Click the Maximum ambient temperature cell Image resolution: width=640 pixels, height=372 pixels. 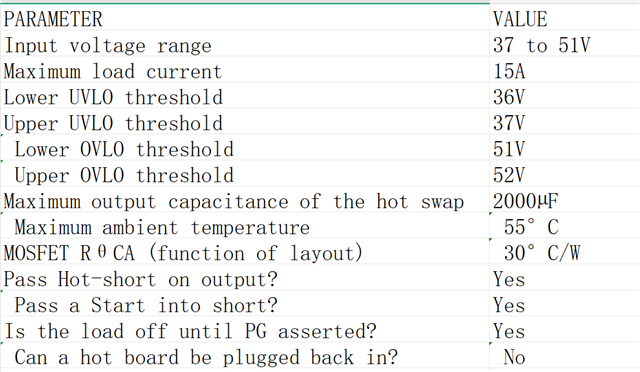pos(245,225)
